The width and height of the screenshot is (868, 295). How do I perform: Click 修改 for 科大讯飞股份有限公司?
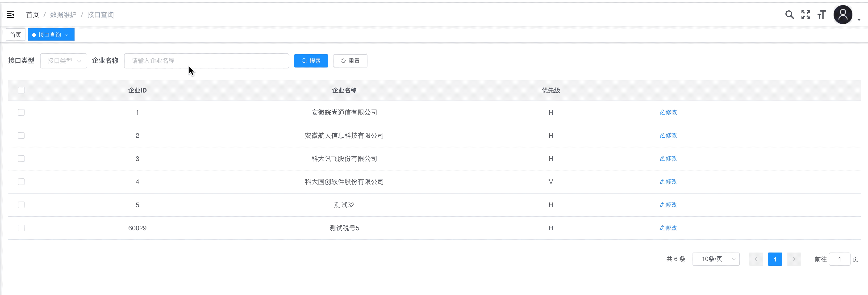point(668,158)
